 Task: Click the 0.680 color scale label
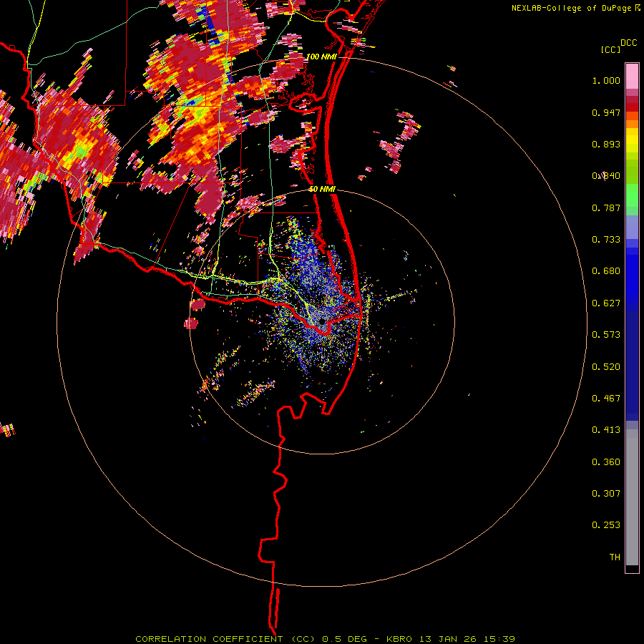click(x=606, y=271)
